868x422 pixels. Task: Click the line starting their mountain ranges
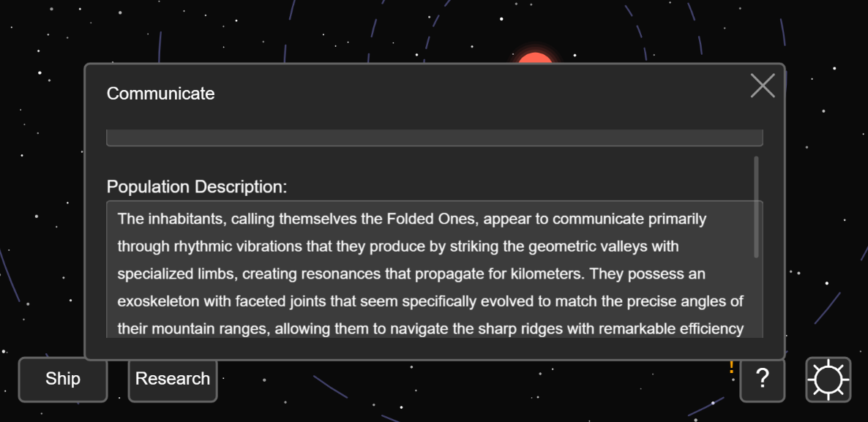[x=430, y=330]
